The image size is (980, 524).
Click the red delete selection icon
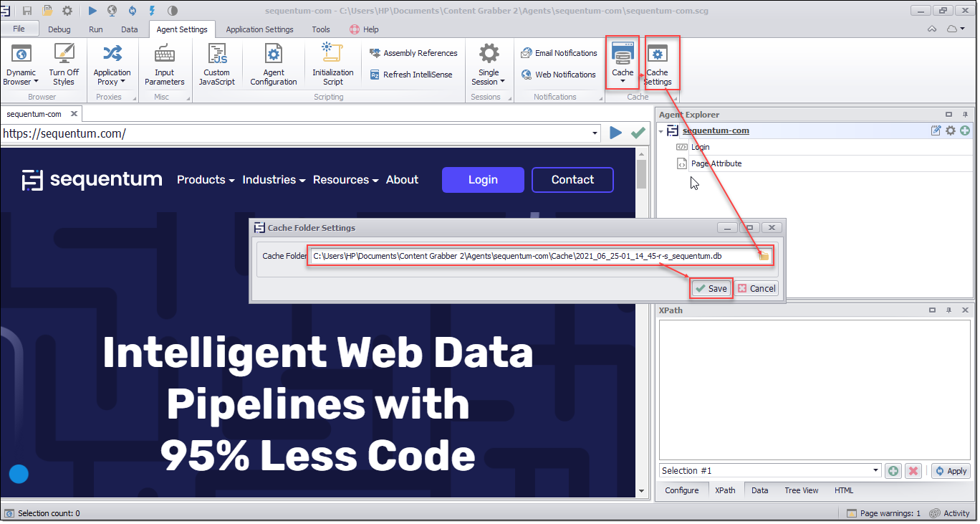click(913, 471)
